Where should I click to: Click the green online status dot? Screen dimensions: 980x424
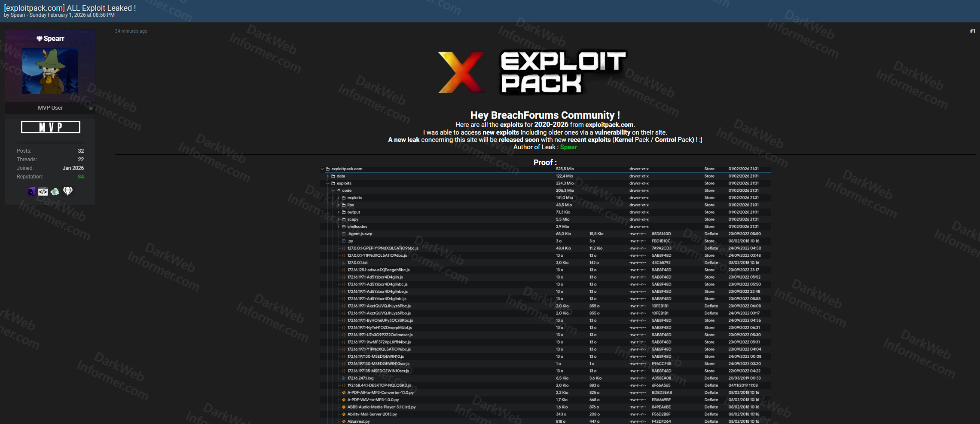91,108
